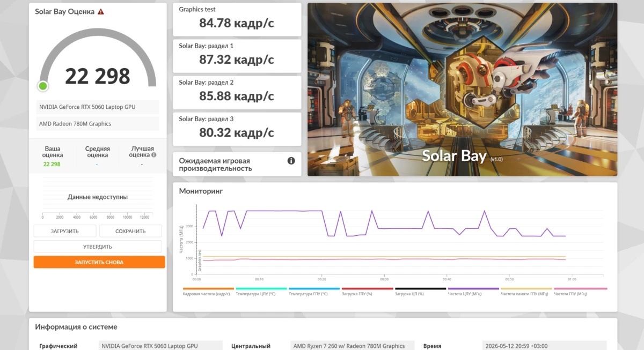This screenshot has height=350, width=644.
Task: Click the УТВЕРДИТЬ button
Action: point(98,247)
